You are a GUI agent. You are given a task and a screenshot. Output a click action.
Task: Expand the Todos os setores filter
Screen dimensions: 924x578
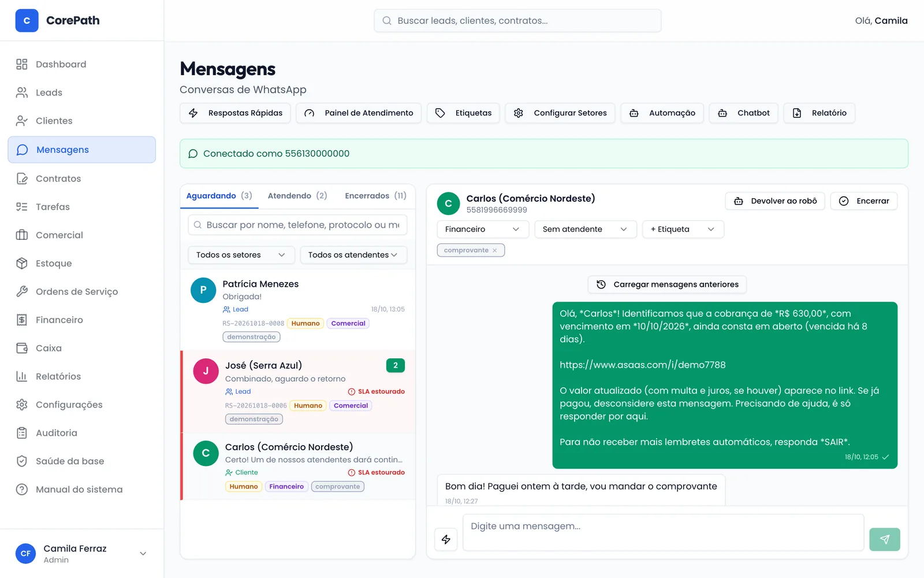coord(241,255)
